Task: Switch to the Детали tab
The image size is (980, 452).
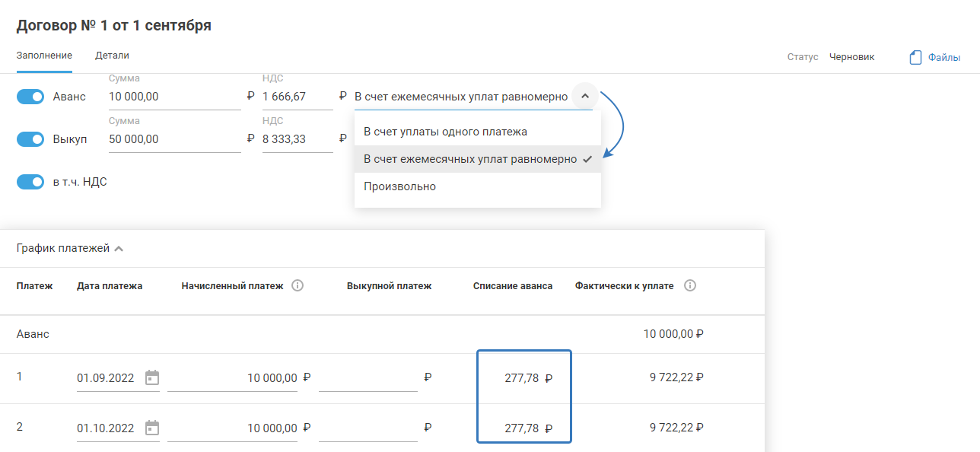Action: [x=112, y=56]
